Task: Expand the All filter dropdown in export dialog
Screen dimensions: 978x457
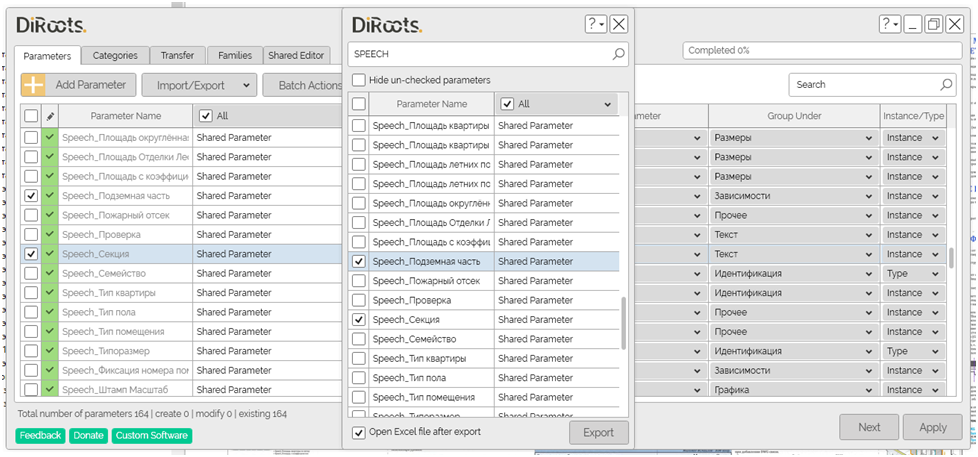Action: pos(607,104)
